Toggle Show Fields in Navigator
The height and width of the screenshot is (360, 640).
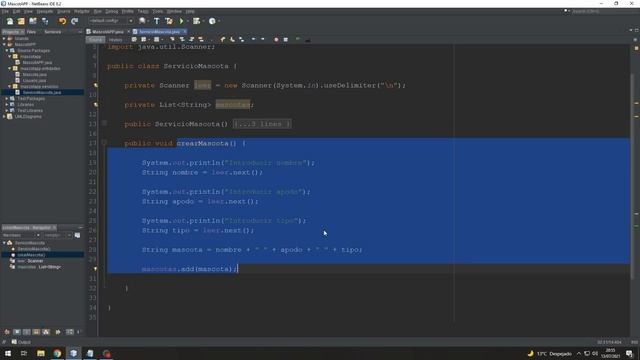17,332
